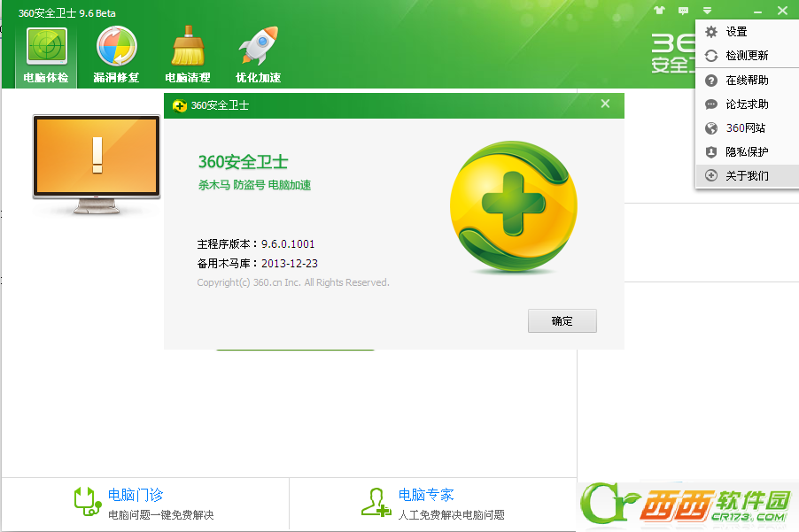Screen dimensions: 799x532
Task: Click the feedback speech bubble icon
Action: pyautogui.click(x=683, y=12)
